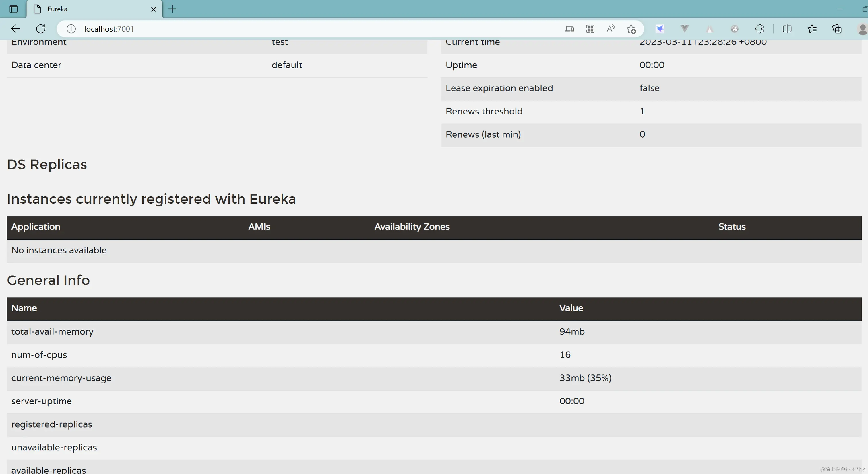Image resolution: width=868 pixels, height=474 pixels.
Task: Click the QR code grid icon
Action: click(590, 29)
